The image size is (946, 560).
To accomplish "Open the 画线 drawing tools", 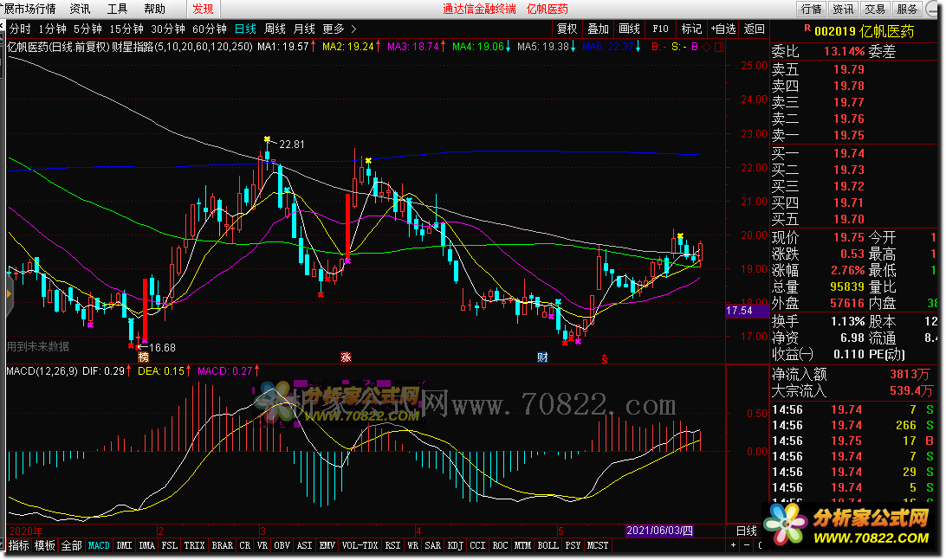I will [x=629, y=29].
